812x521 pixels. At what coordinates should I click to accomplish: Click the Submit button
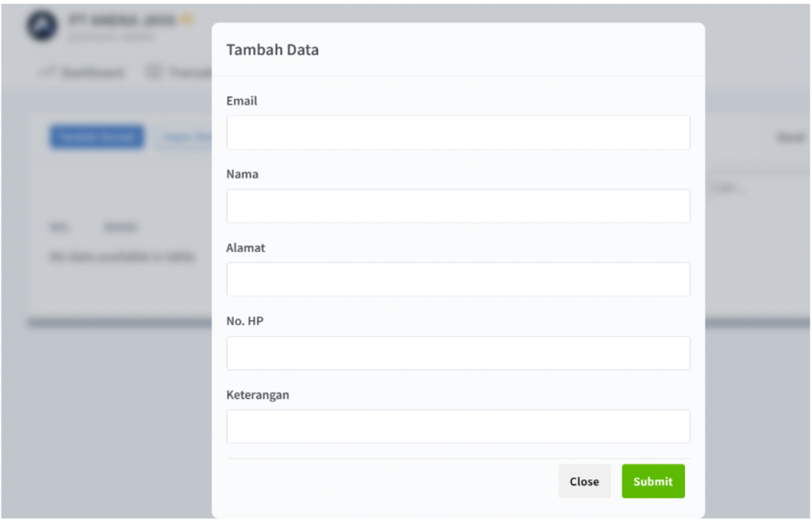(x=653, y=481)
